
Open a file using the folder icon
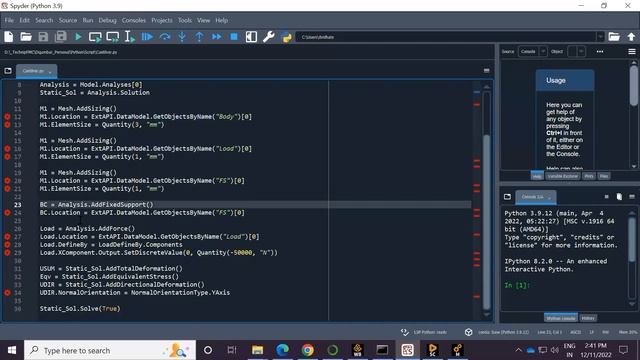click(26, 37)
